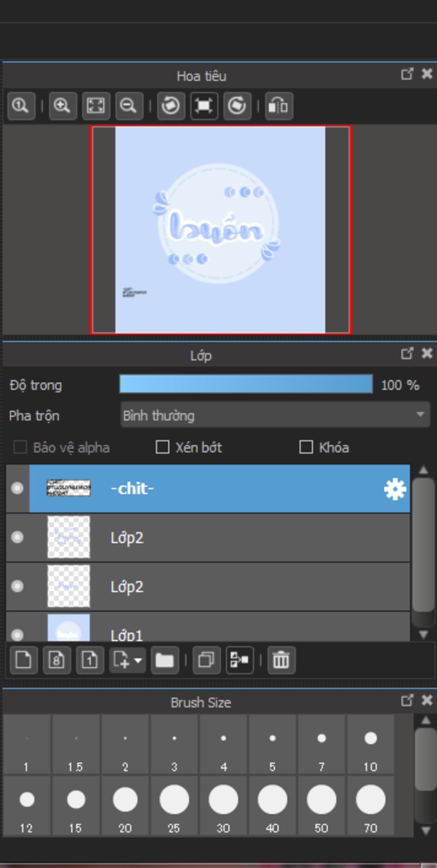Duplicate the selected layer
437x868 pixels.
(x=207, y=660)
